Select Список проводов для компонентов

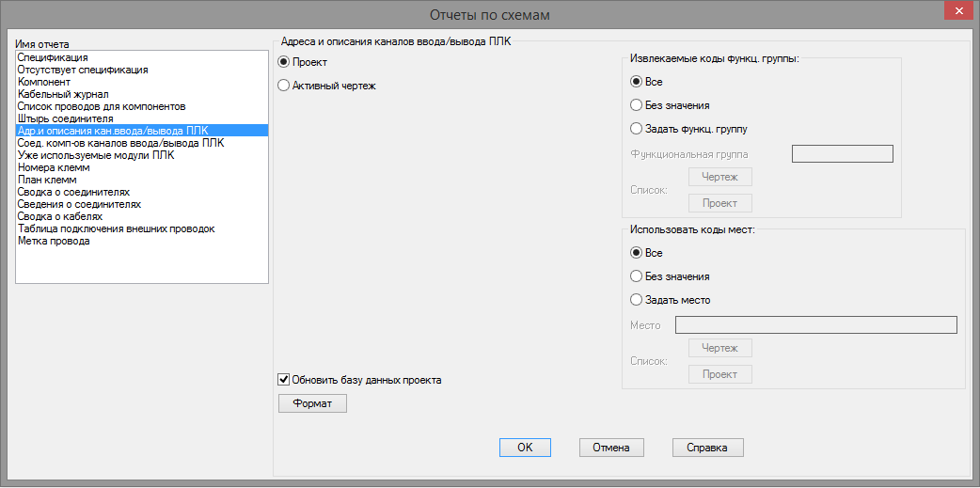142,106
